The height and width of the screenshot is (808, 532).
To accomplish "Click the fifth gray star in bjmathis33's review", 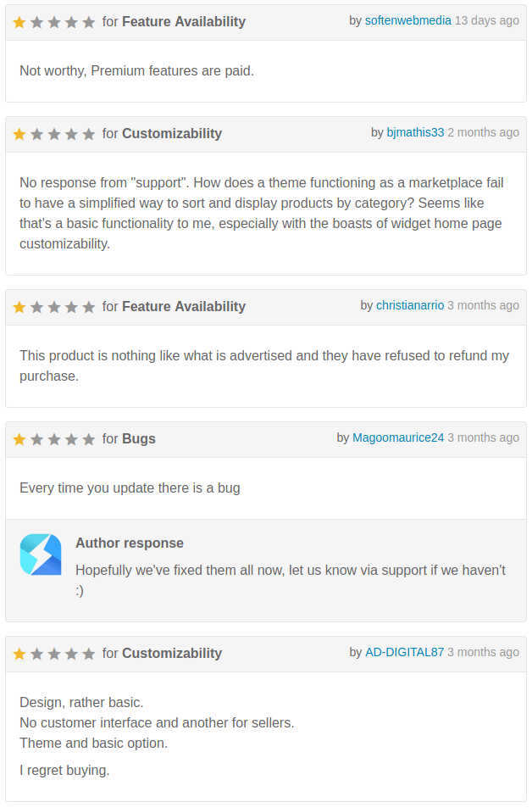I will (x=89, y=134).
